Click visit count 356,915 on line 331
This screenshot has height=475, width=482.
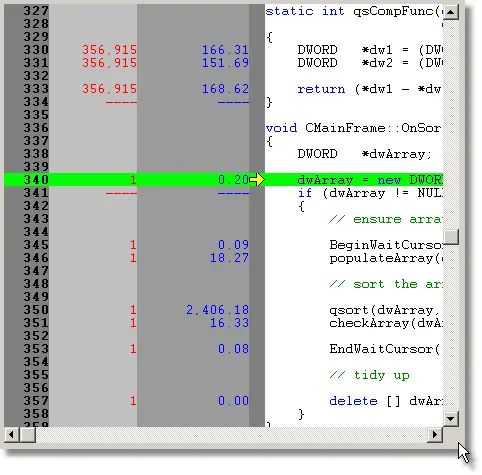(110, 63)
